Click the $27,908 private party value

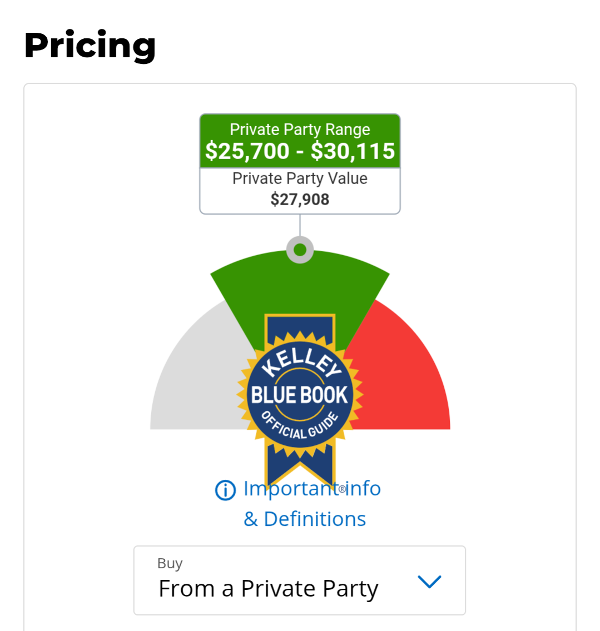[300, 199]
